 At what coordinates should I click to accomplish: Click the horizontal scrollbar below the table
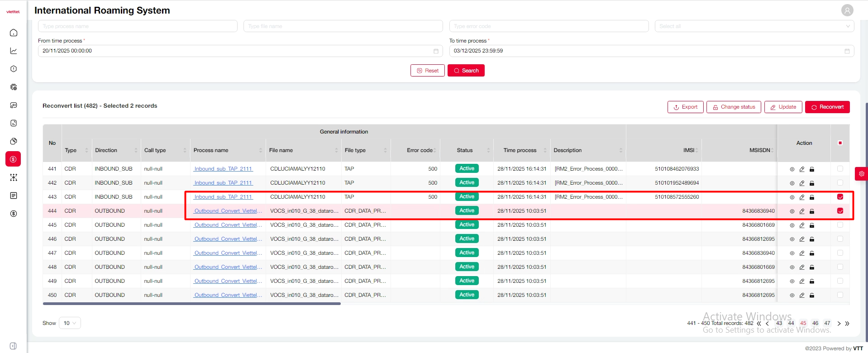[x=191, y=304]
